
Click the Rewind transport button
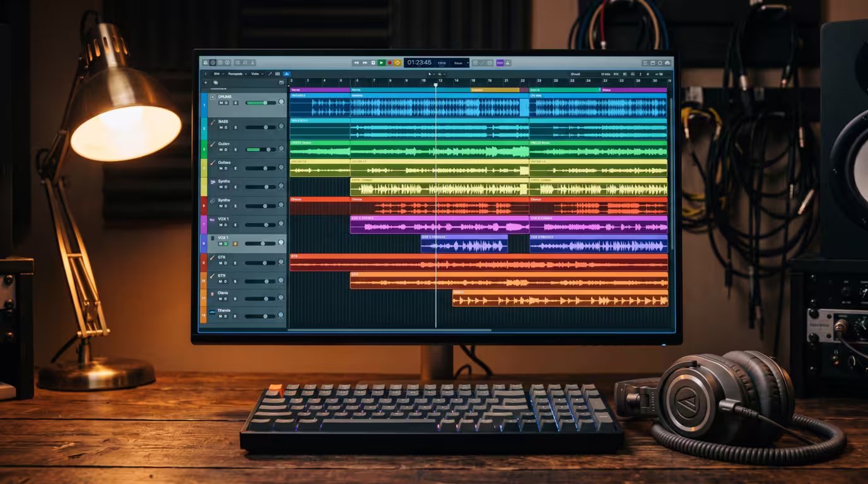pos(356,63)
